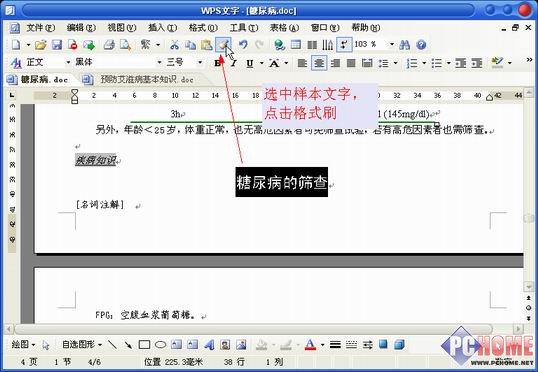This screenshot has width=538, height=372.
Task: Expand the line spacing dropdown arrow
Action: tap(396, 63)
